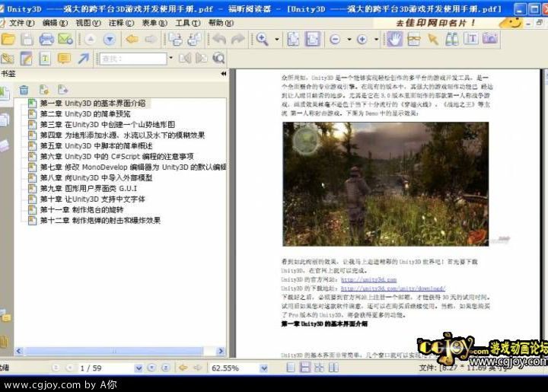Toggle the Hand tool

click(394, 39)
